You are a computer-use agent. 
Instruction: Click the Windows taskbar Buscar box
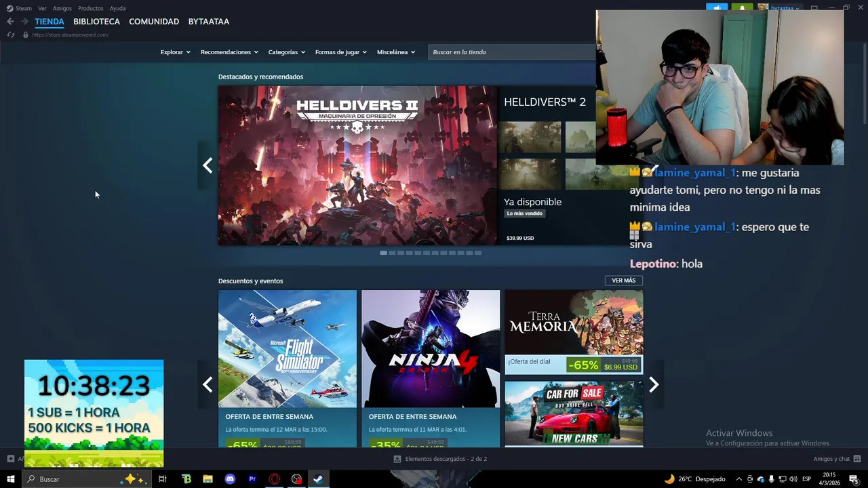point(86,479)
